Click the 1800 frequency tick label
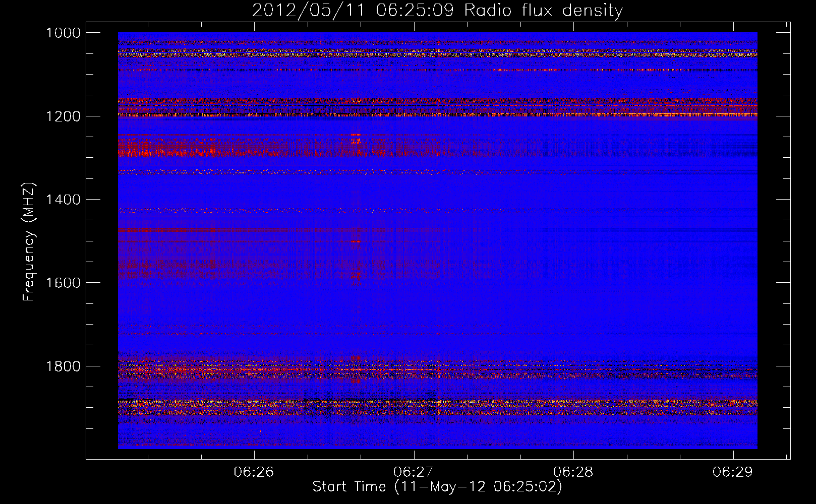 pyautogui.click(x=63, y=366)
